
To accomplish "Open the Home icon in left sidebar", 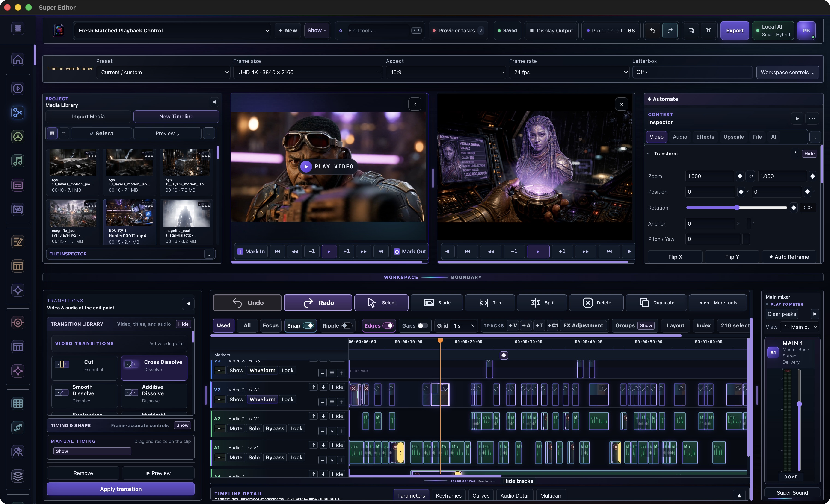I will point(18,59).
